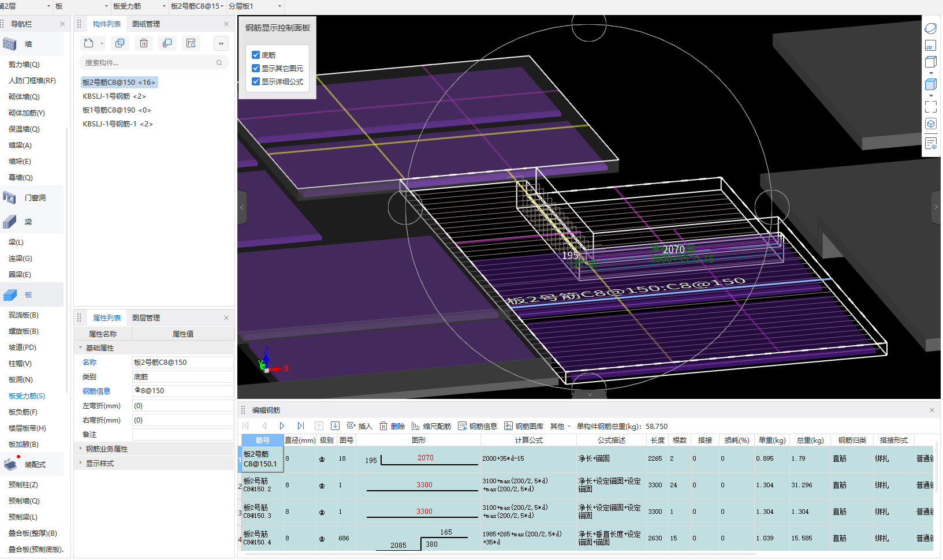Click the local 3D box icon
943x560 pixels.
[930, 124]
